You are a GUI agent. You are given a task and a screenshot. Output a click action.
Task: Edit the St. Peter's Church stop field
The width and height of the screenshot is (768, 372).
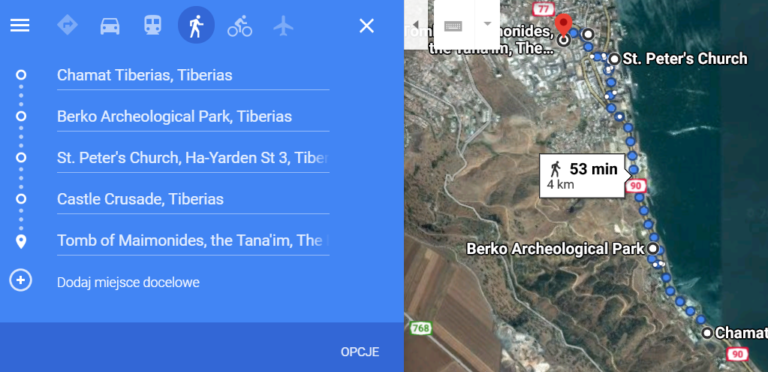[193, 158]
